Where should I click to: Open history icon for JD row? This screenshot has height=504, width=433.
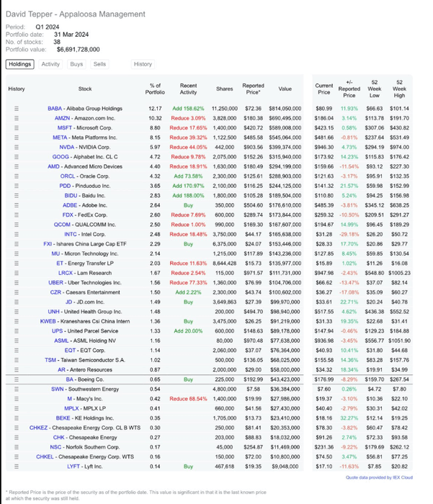point(17,302)
